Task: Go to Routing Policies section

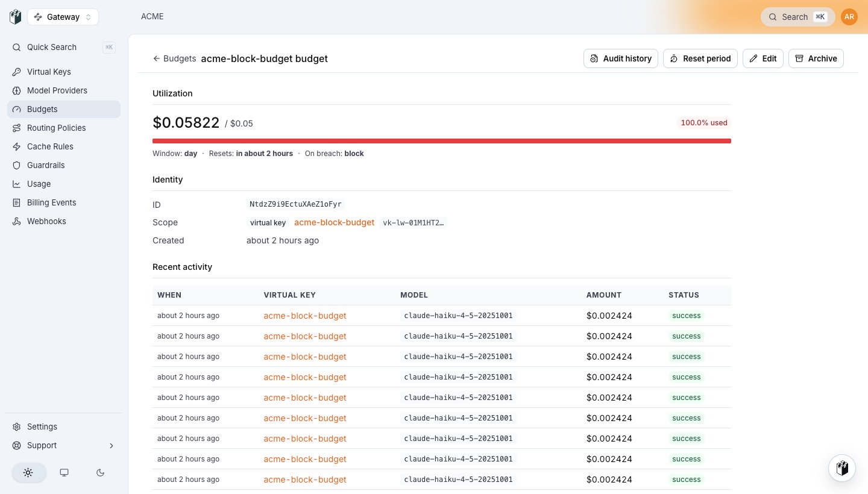Action: pyautogui.click(x=64, y=128)
